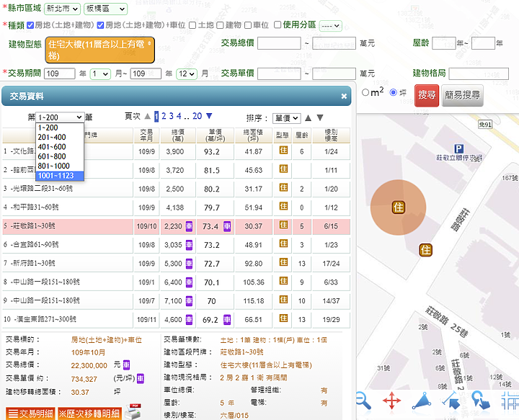Choose the triangle area measurement tool
519x420 pixels.
tap(422, 401)
